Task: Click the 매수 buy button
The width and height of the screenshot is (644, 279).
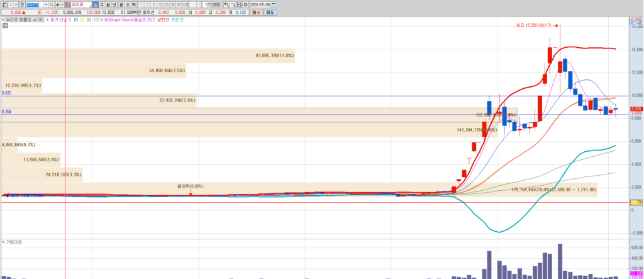Action: pos(256,13)
